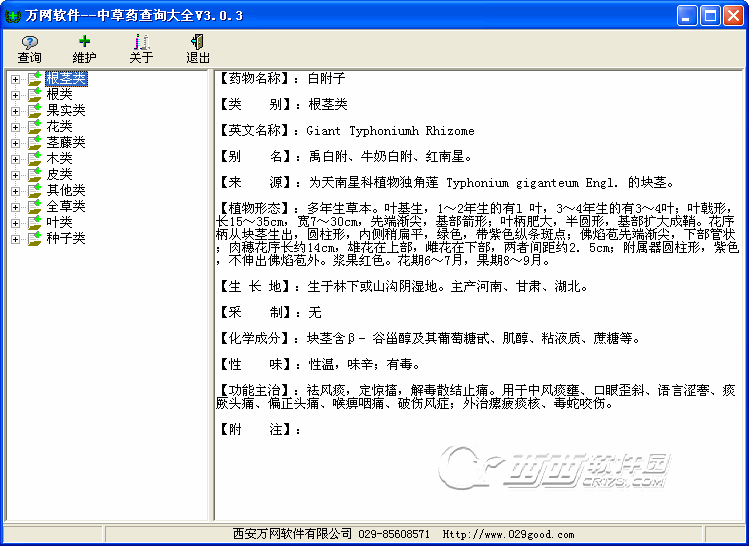This screenshot has width=749, height=546.
Task: Open the 查询 query tool icon
Action: pyautogui.click(x=30, y=42)
